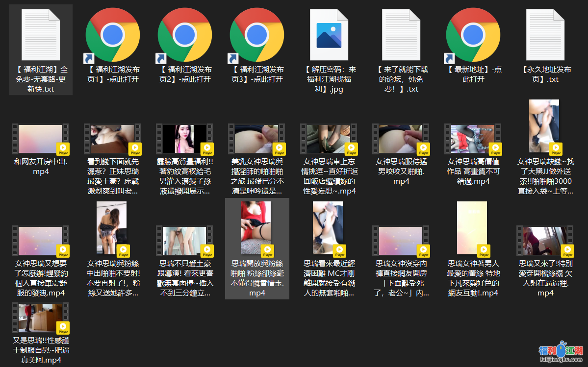The image size is (588, 367).
Task: Click the highlighted video starting with 思瑞開放與粉絲
Action: 257,228
